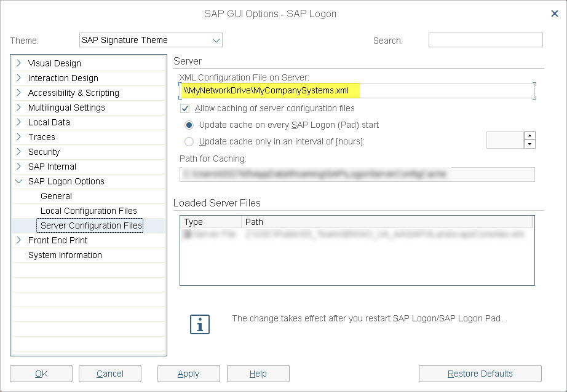Increase the hours interval with up arrow

click(x=529, y=136)
